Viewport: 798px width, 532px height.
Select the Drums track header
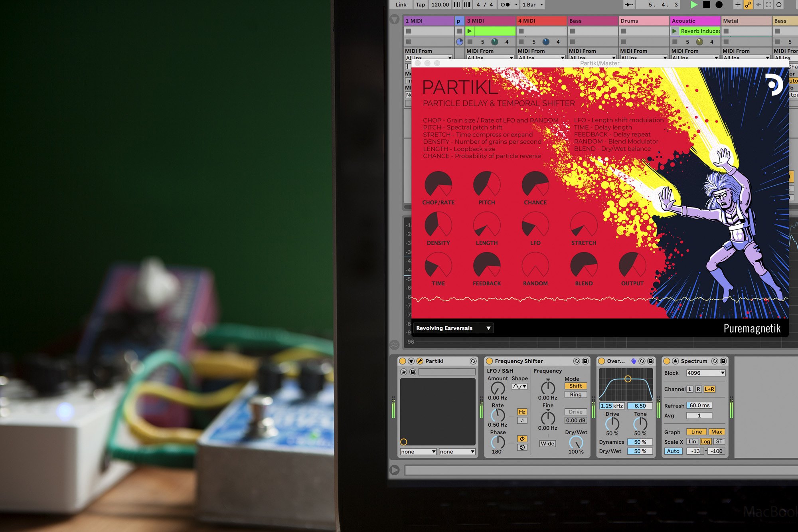(x=644, y=21)
